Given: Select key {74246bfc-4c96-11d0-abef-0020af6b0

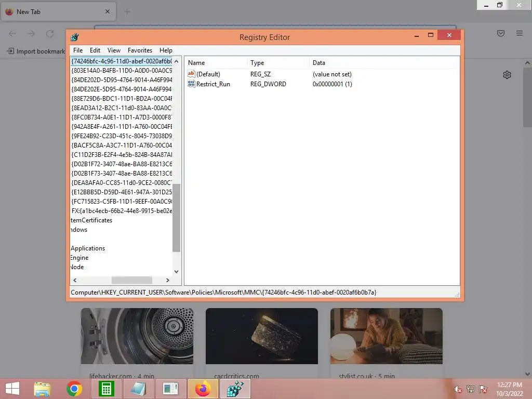Looking at the screenshot, I should pos(122,61).
